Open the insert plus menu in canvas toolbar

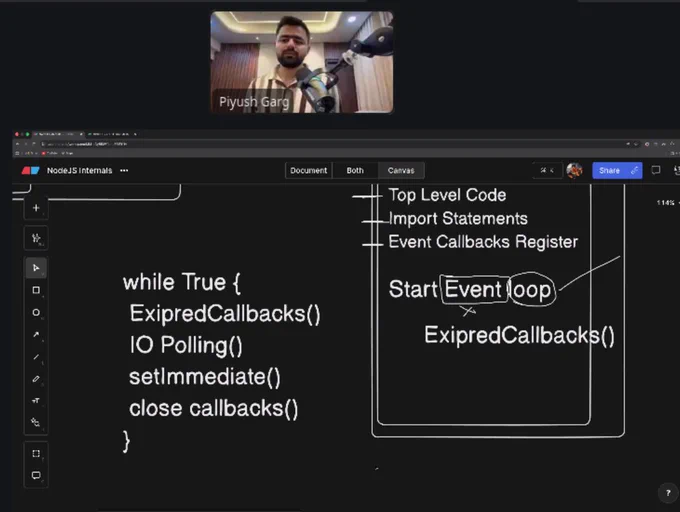coord(36,208)
